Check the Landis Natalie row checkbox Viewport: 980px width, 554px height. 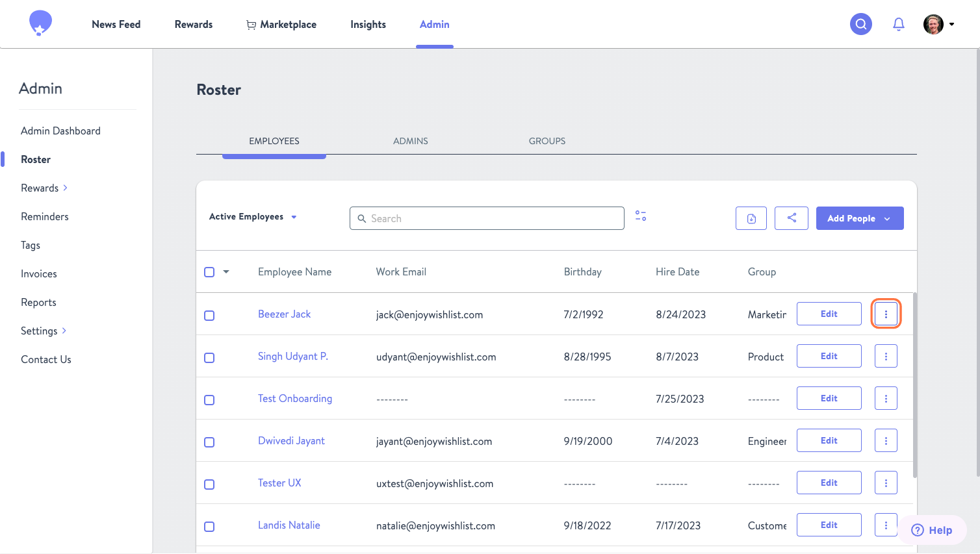(209, 527)
